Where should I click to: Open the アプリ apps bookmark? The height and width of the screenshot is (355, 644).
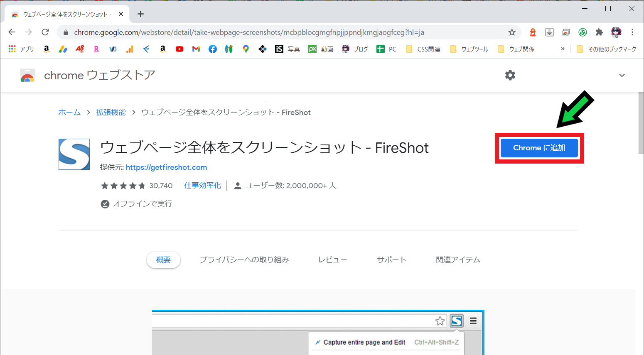pos(21,49)
